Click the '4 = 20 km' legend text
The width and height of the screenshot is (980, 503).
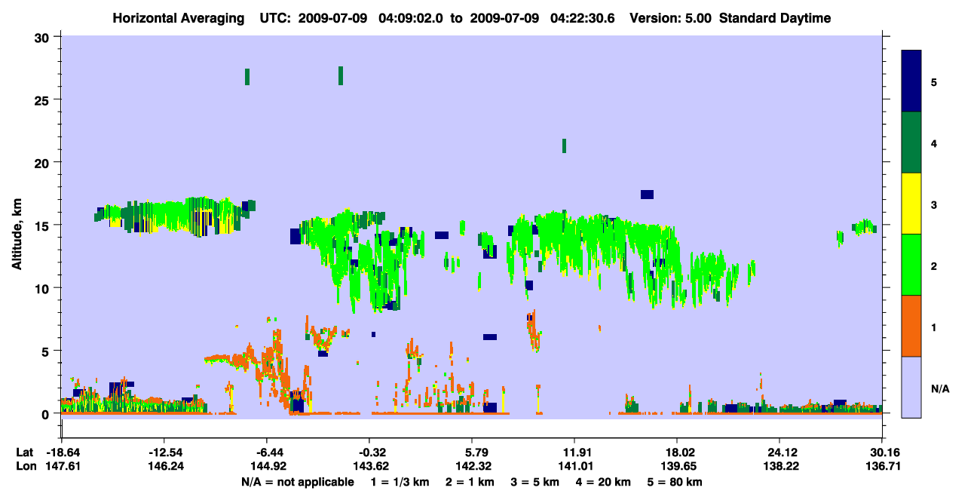(x=605, y=482)
